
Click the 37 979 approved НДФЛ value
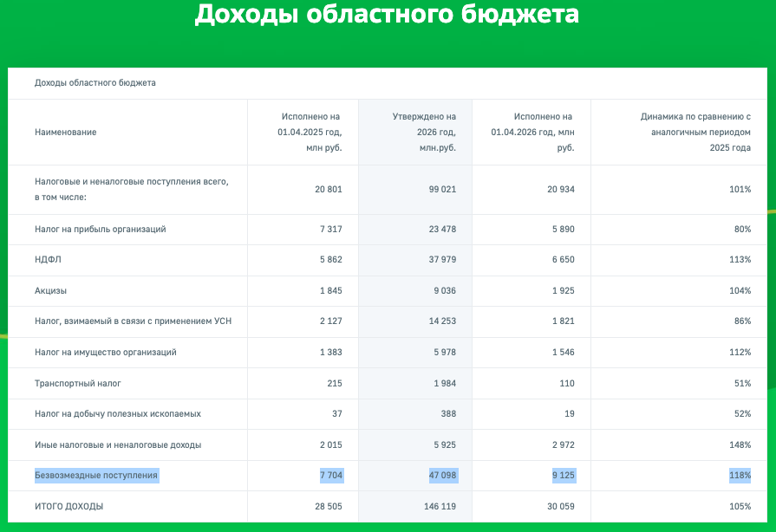[x=442, y=260]
